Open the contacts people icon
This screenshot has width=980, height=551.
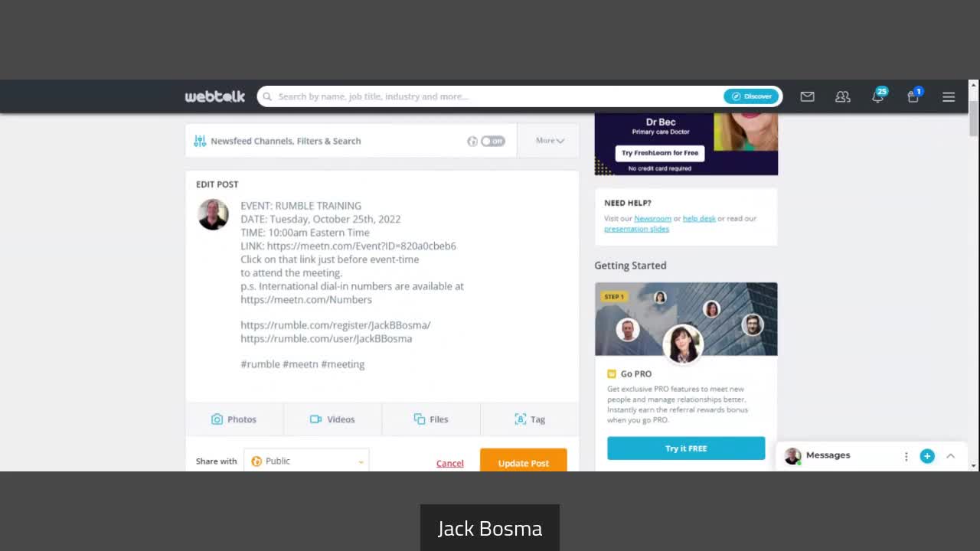click(843, 96)
